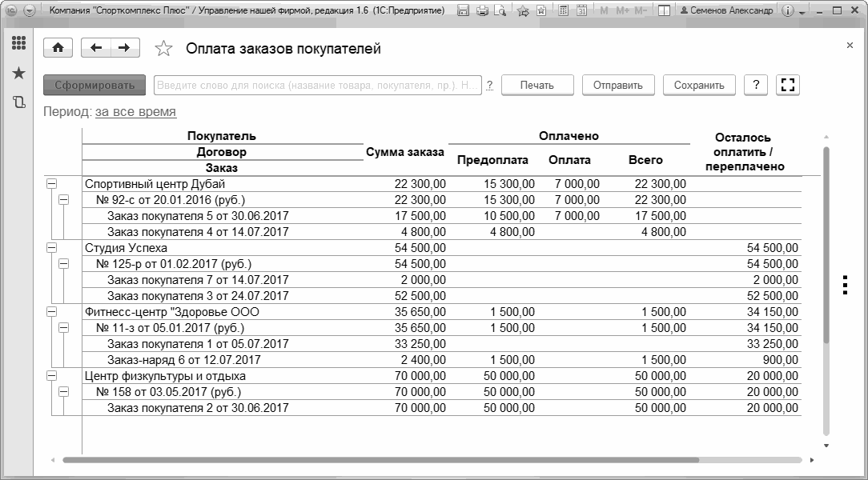Screen dimensions: 868x480
Task: Star the report Оплата заказов покупателей
Action: coord(163,49)
